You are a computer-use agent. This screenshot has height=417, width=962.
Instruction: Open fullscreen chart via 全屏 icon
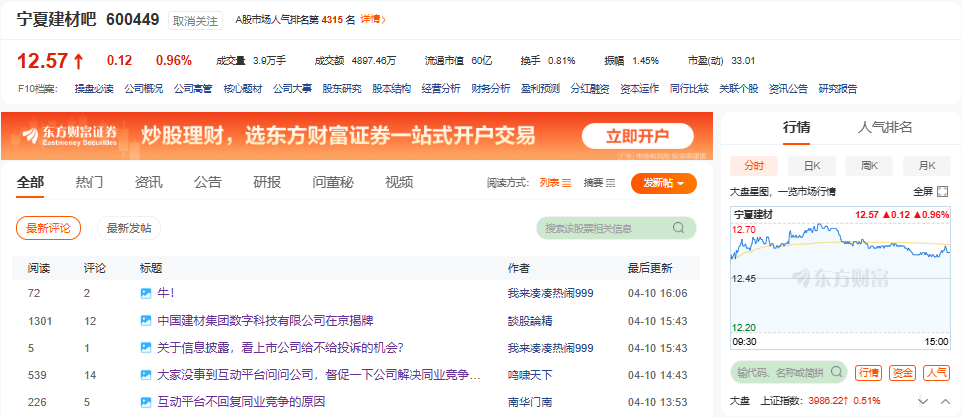click(942, 192)
